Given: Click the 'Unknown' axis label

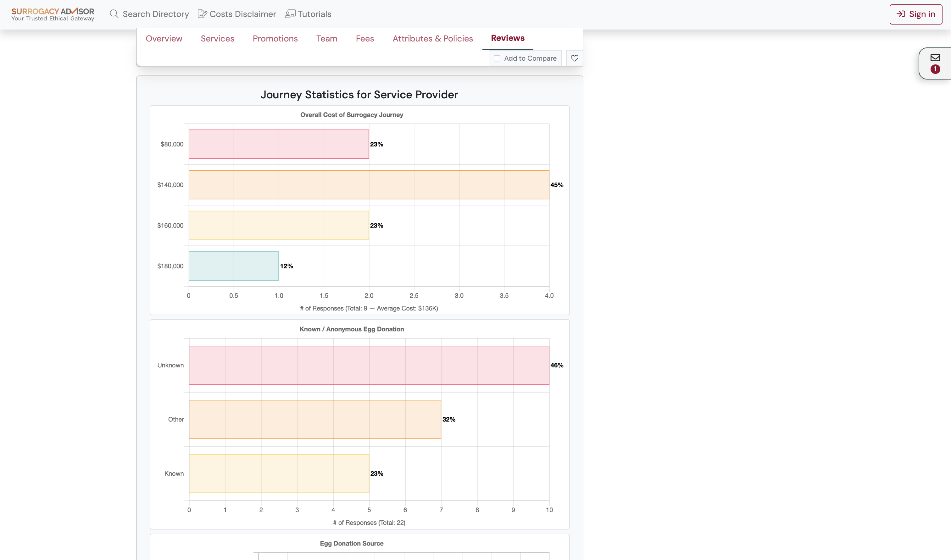Looking at the screenshot, I should (x=170, y=365).
